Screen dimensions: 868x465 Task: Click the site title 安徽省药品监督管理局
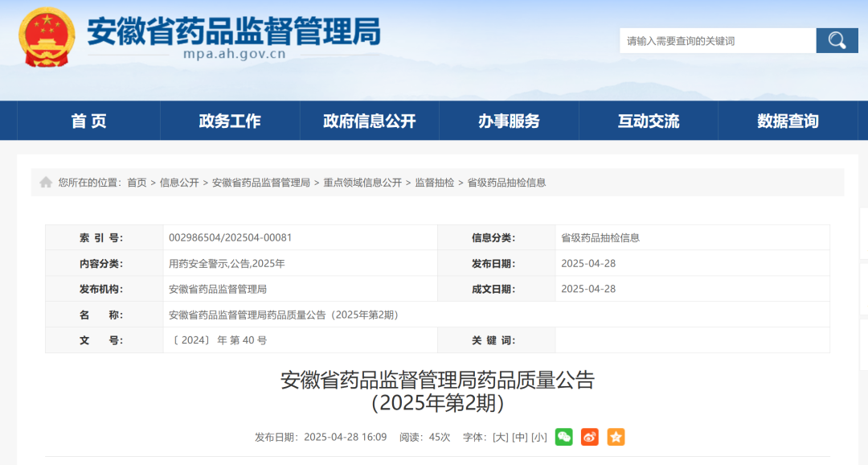234,31
